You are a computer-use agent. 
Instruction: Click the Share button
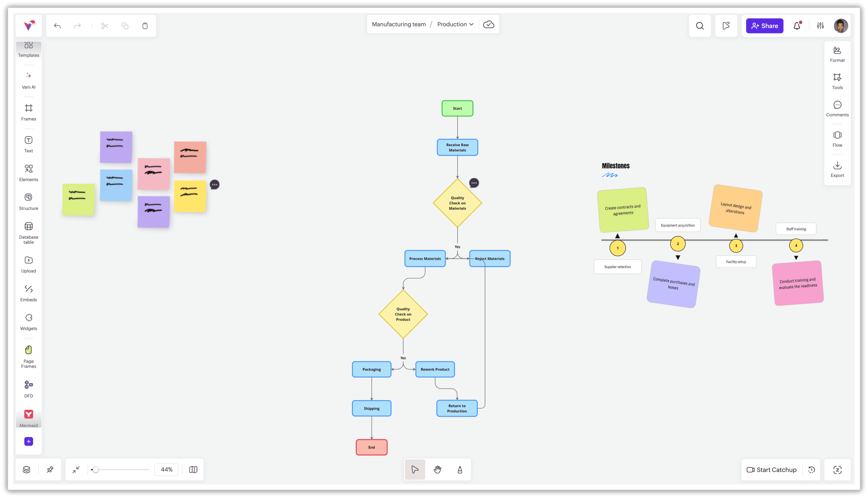pos(764,26)
